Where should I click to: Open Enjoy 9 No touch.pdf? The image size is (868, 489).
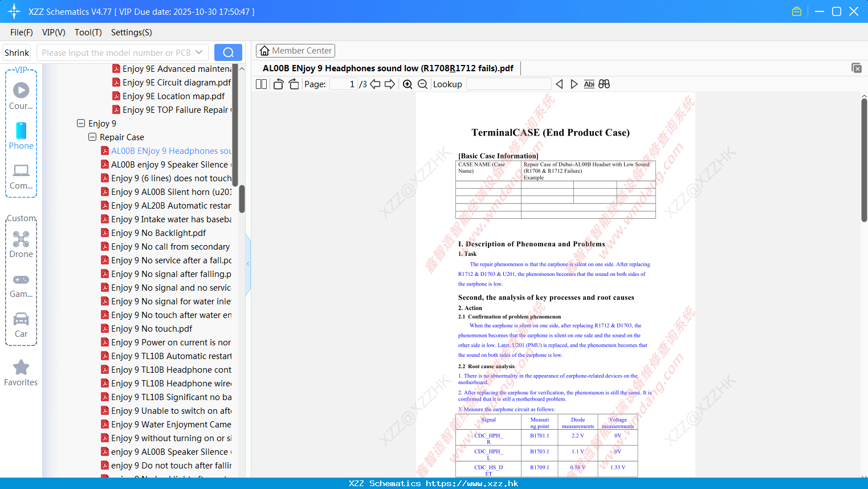pyautogui.click(x=146, y=328)
